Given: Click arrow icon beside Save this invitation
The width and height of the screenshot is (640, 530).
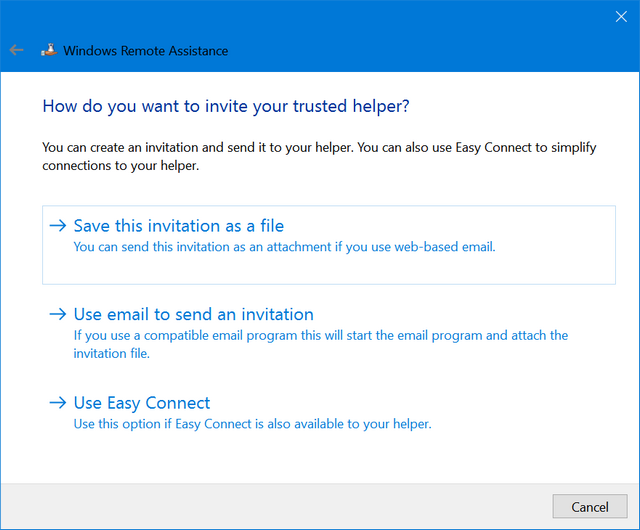Looking at the screenshot, I should click(58, 225).
